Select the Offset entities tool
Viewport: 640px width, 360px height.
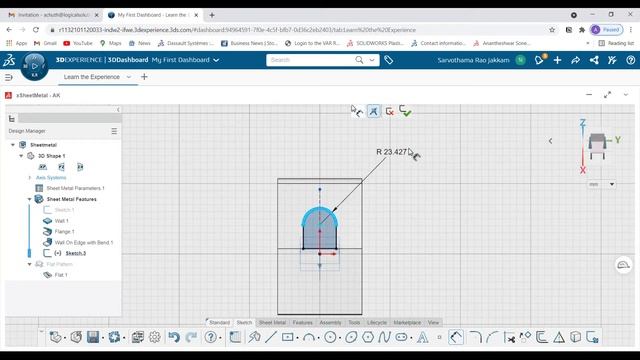click(541, 337)
